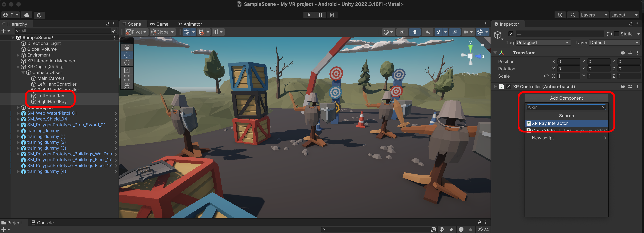Collapse XR Origin (XR Rig) item

(18, 67)
